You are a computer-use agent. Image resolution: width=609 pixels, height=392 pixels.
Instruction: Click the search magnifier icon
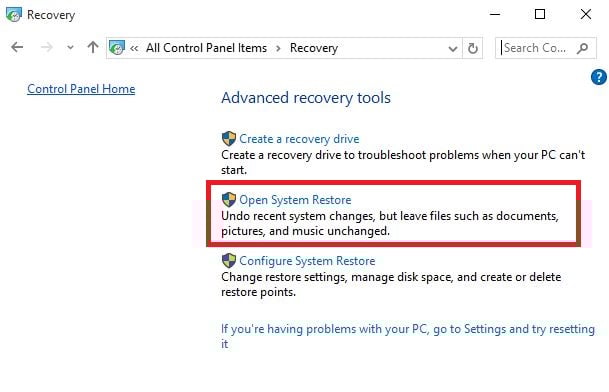click(583, 48)
